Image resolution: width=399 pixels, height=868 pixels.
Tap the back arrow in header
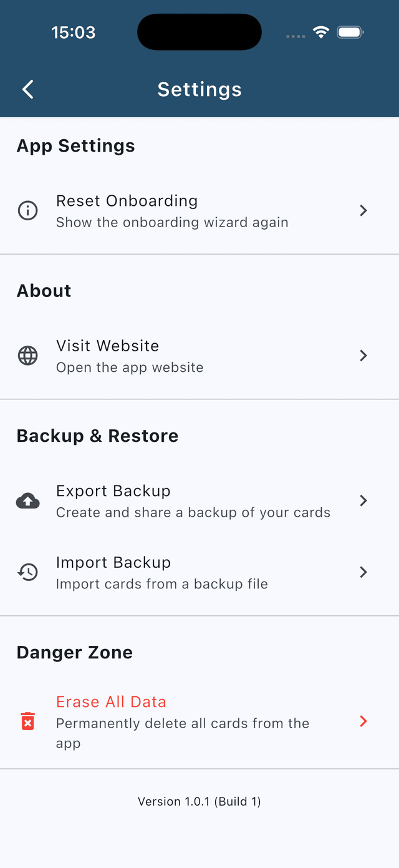pyautogui.click(x=28, y=89)
